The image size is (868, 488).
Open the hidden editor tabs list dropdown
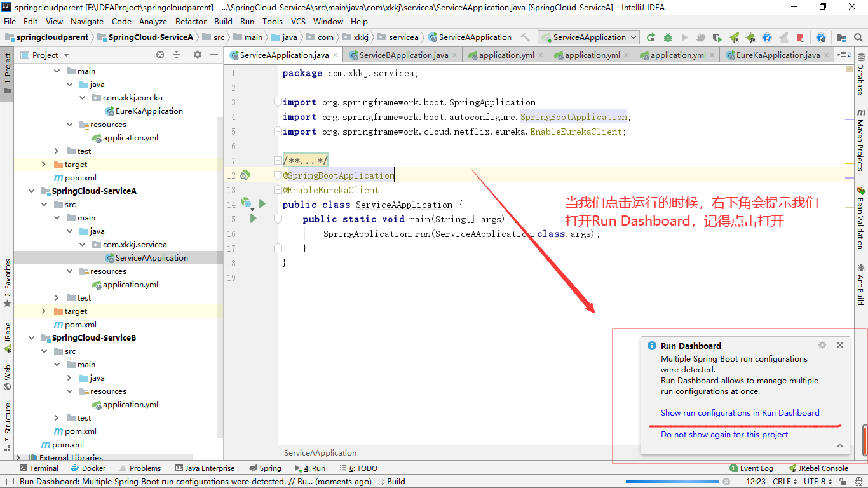tap(844, 55)
